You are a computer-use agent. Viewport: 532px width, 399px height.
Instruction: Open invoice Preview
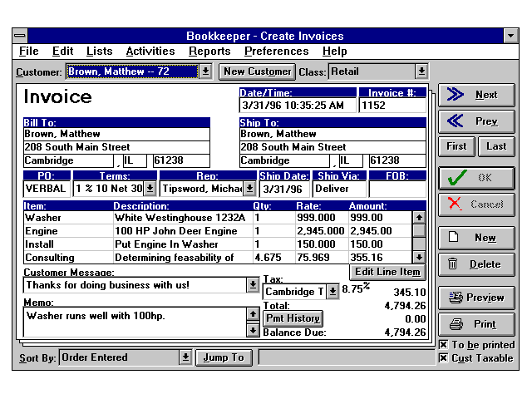click(476, 298)
